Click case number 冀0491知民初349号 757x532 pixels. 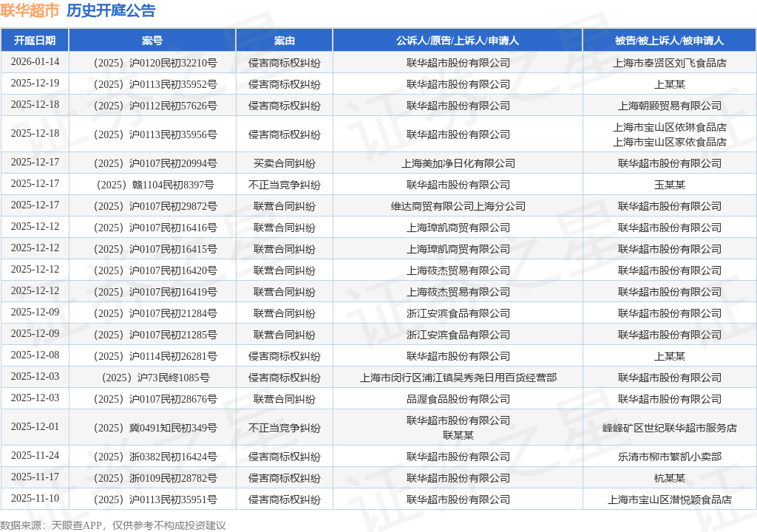coord(155,429)
